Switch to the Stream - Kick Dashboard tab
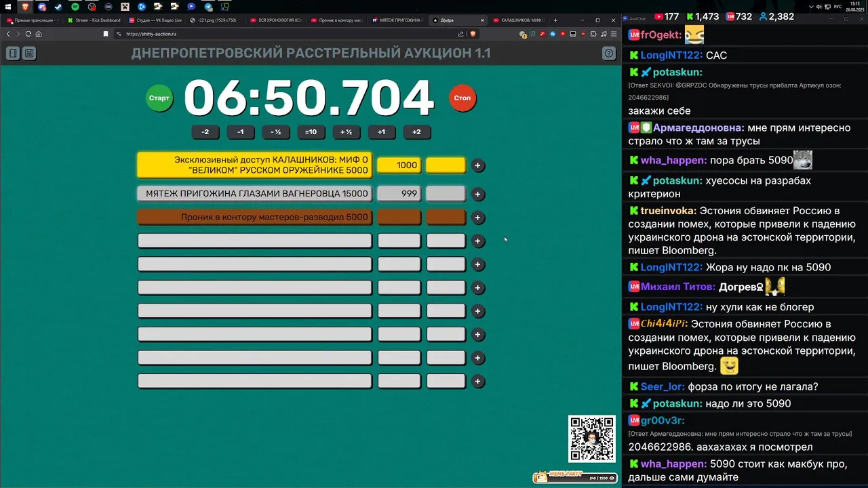The height and width of the screenshot is (488, 868). (x=94, y=20)
